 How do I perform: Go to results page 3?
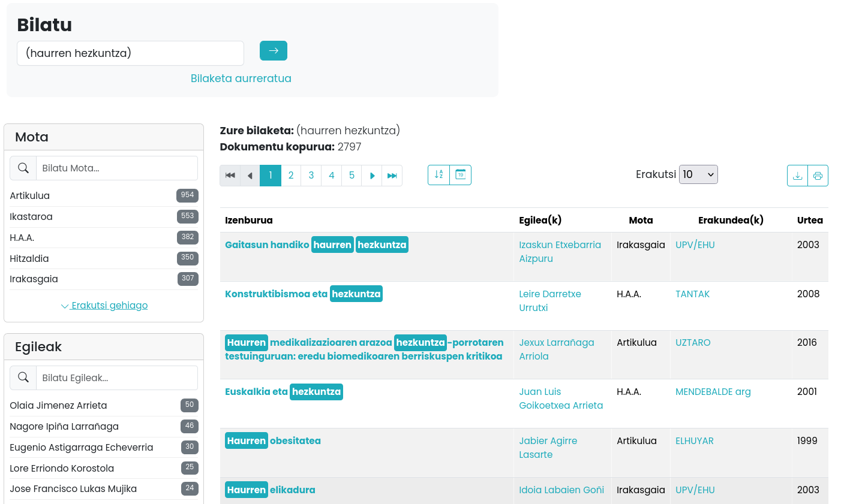tap(311, 176)
